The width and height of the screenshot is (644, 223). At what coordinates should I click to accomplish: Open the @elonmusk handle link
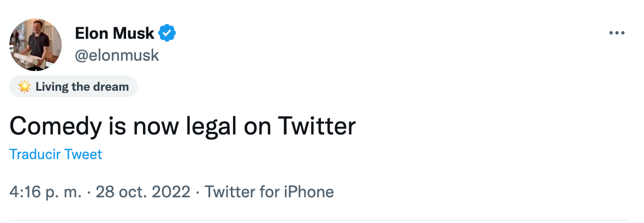coord(117,55)
